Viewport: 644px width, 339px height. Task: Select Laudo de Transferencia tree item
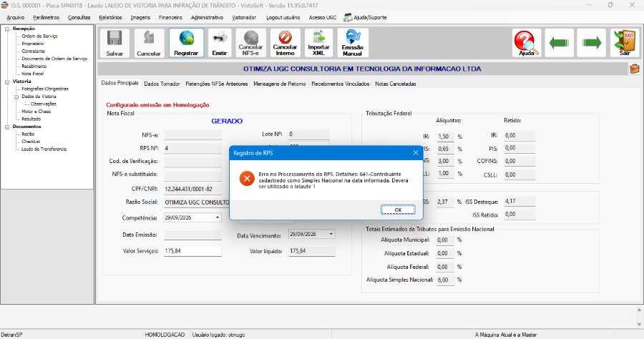(44, 149)
